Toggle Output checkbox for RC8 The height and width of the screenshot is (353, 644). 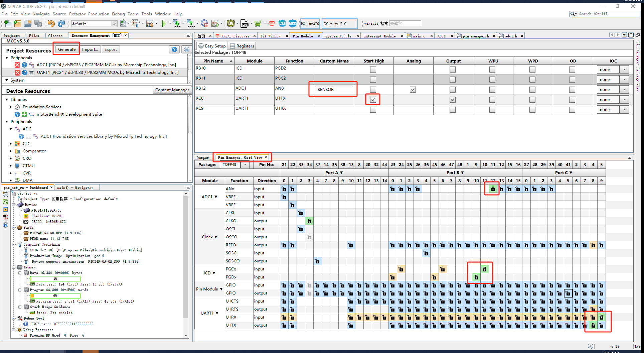(x=453, y=100)
